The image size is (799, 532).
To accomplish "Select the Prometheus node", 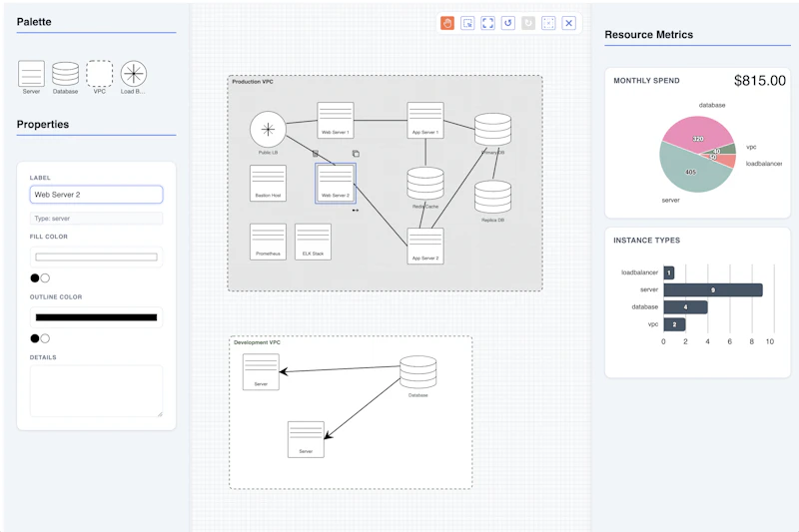I will pyautogui.click(x=268, y=242).
